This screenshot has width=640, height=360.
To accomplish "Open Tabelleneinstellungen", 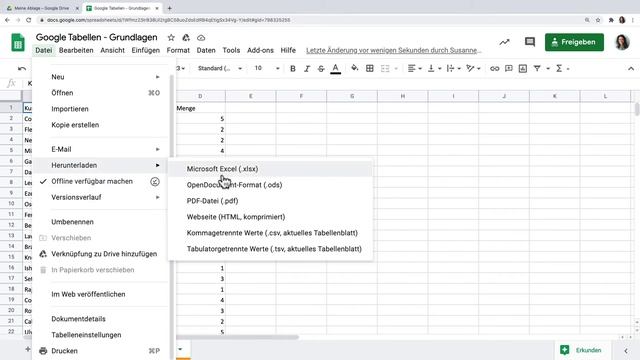I will tap(100, 335).
